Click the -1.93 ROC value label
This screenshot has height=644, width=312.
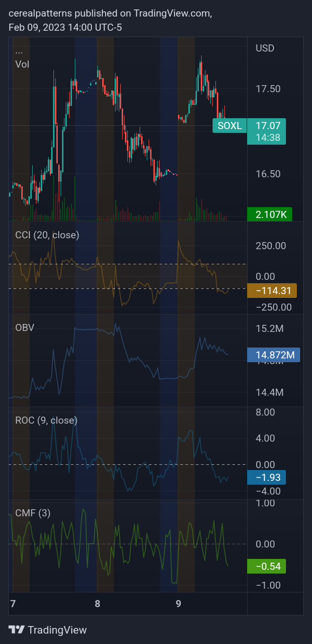(x=267, y=478)
